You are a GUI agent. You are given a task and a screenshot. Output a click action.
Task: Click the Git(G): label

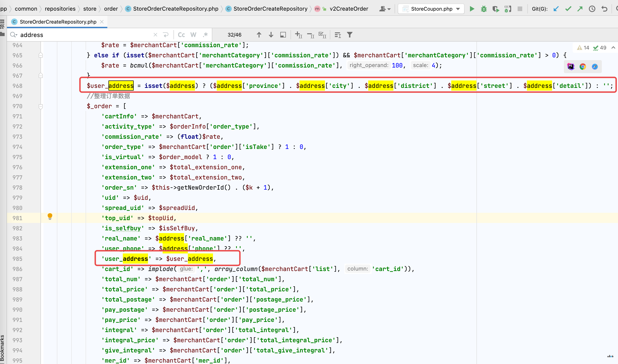(540, 9)
